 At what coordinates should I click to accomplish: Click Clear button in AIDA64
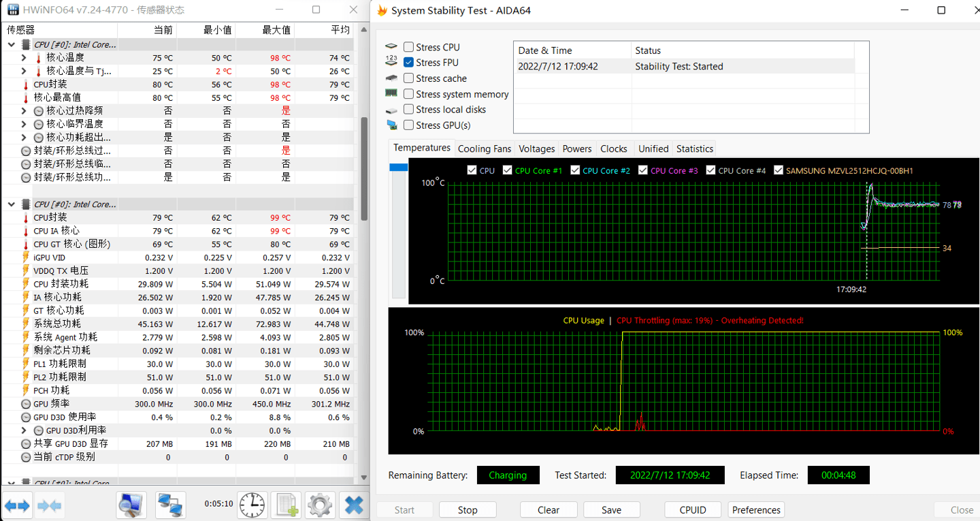(549, 509)
